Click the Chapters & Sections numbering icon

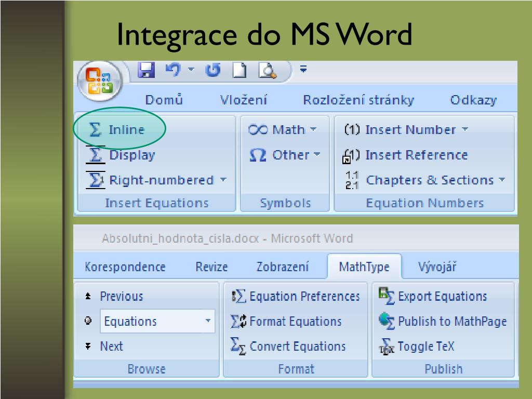coord(352,180)
